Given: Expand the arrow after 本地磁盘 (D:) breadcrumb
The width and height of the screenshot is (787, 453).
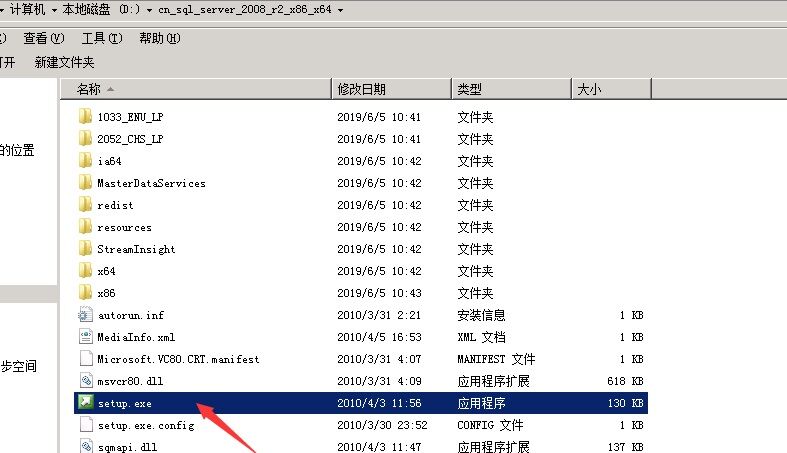Looking at the screenshot, I should 149,10.
